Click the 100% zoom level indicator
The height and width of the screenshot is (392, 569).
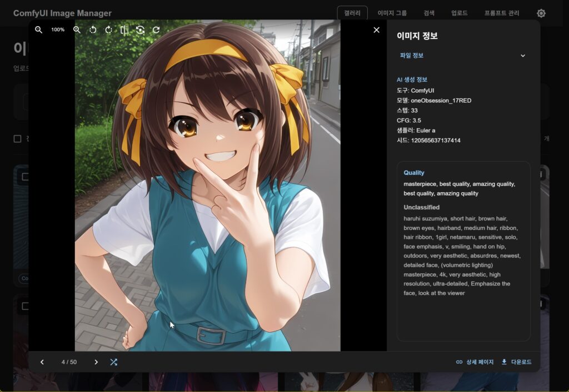pos(58,30)
